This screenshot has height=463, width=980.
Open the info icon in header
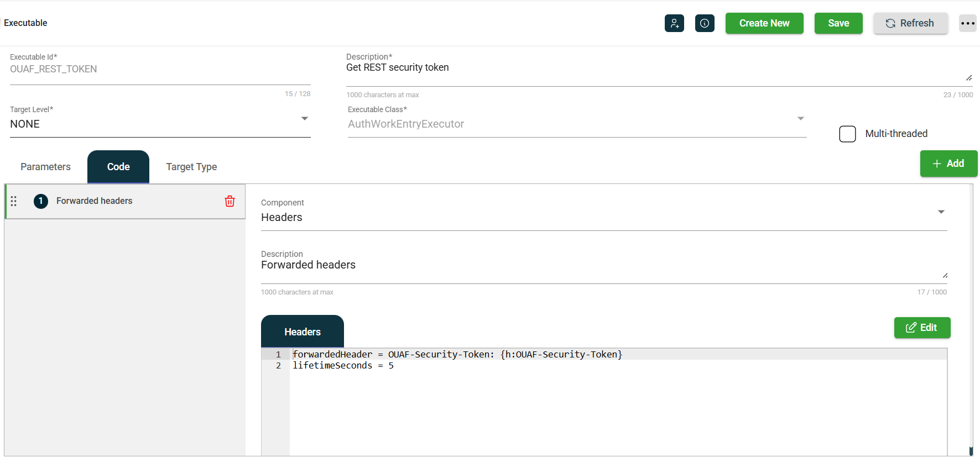[x=705, y=23]
